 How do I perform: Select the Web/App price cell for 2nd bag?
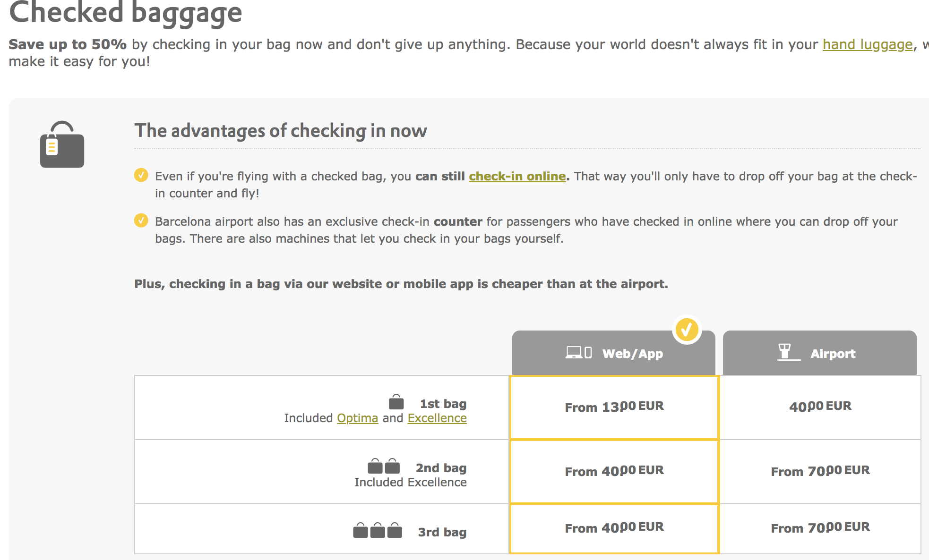[614, 472]
